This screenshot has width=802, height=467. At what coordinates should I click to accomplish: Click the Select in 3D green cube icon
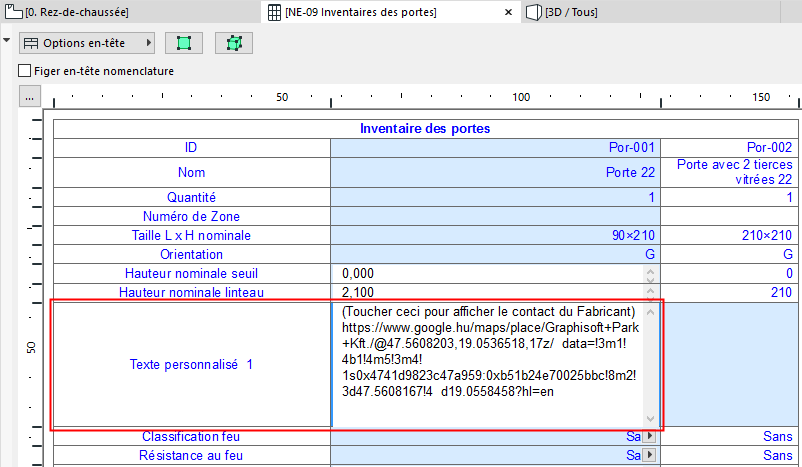[234, 43]
